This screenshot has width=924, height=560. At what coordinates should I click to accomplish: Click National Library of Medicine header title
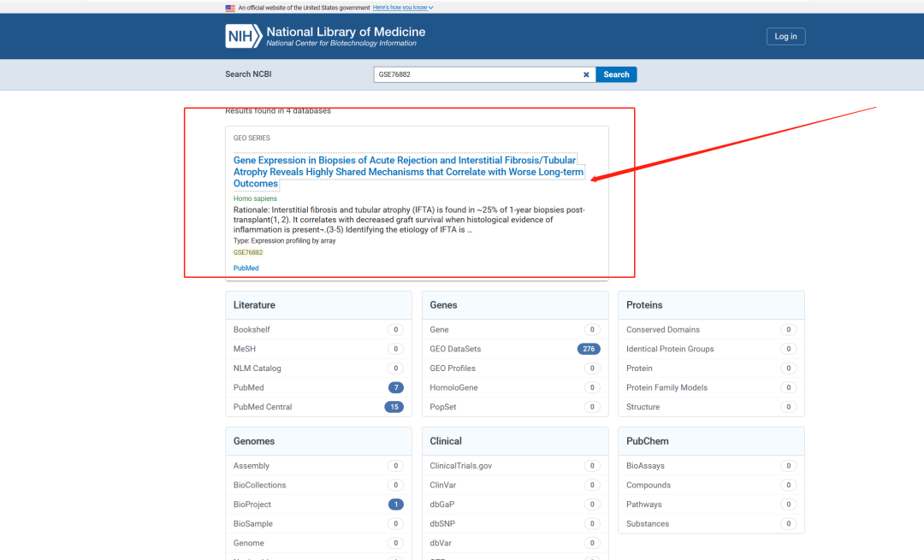[x=346, y=32]
